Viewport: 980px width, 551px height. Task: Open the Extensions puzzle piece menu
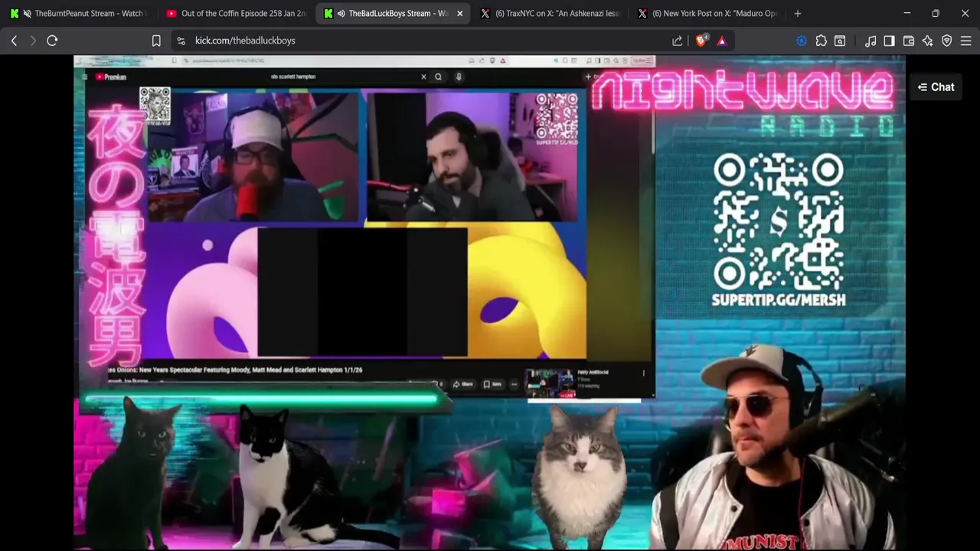tap(821, 41)
